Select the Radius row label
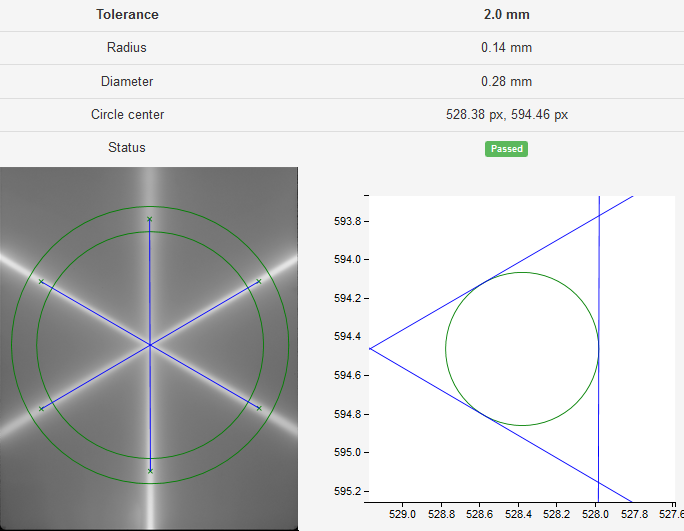Image resolution: width=684 pixels, height=531 pixels. click(x=127, y=47)
